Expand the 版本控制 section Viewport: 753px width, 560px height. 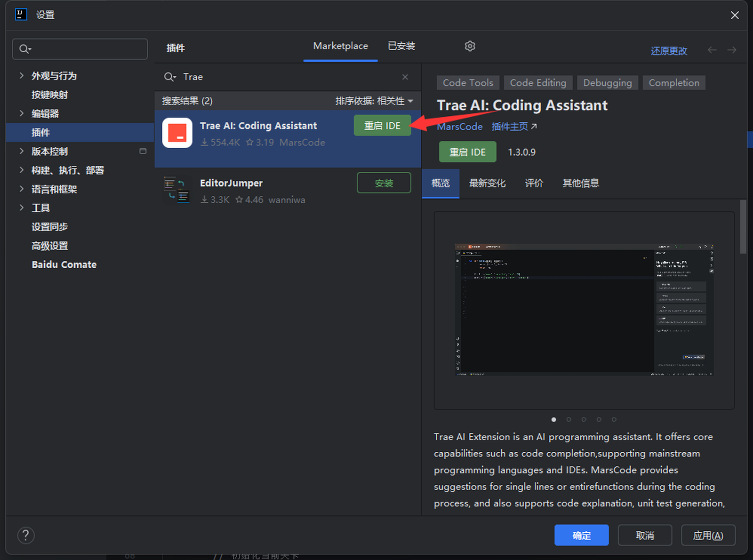coord(21,151)
